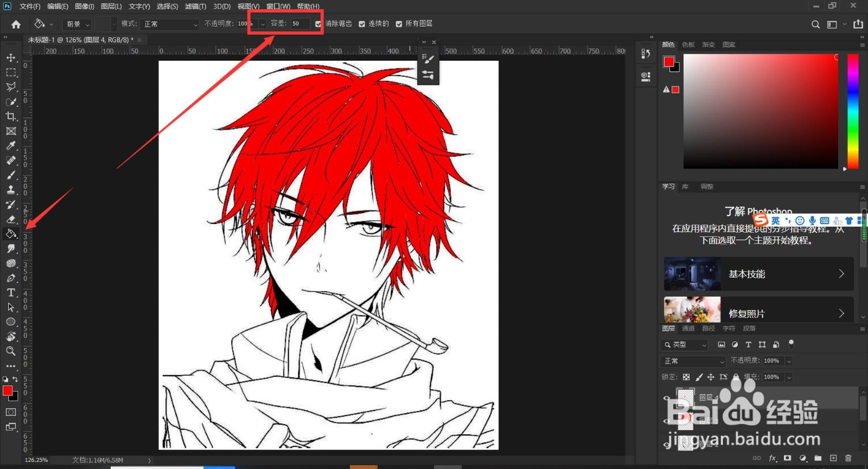Select the Move tool
Screen dimensions: 868x469
(x=11, y=57)
